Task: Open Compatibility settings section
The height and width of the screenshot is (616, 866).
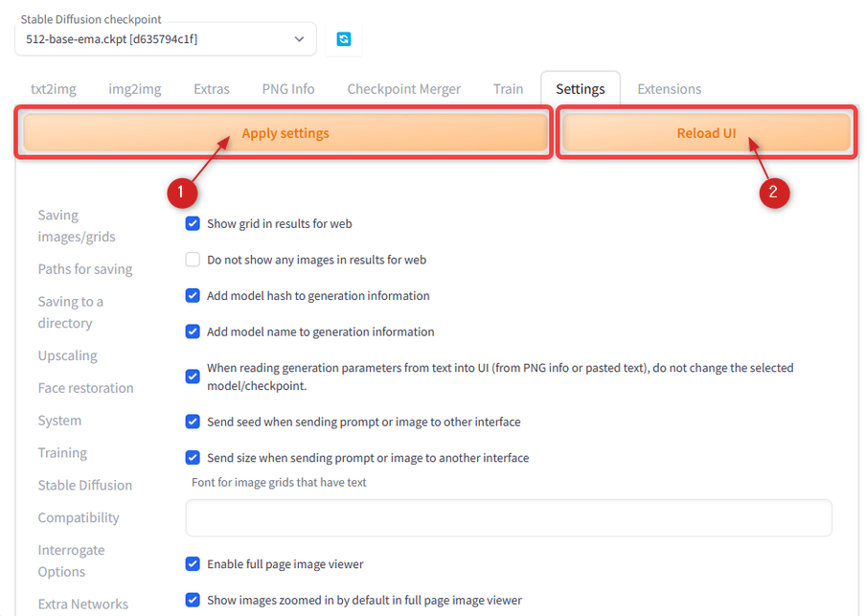Action: click(79, 517)
